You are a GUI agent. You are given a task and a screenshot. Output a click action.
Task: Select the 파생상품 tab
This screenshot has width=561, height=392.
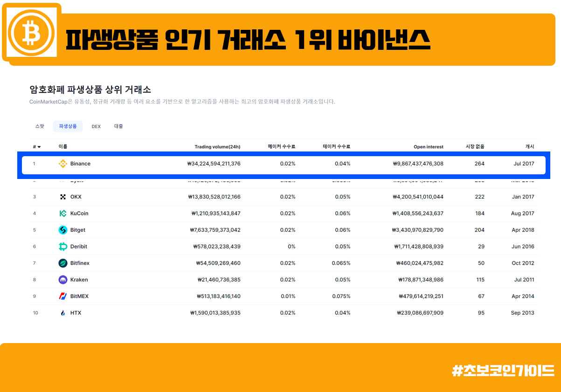tap(68, 126)
